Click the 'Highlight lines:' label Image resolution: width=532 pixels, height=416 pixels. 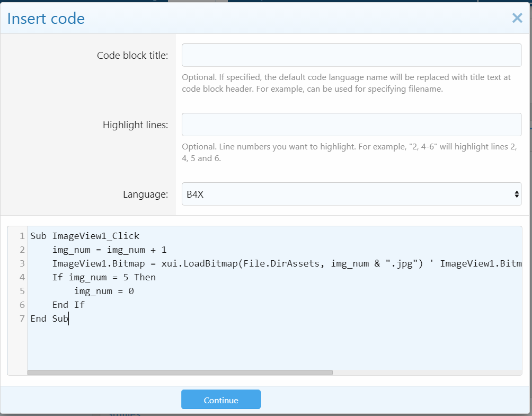135,125
